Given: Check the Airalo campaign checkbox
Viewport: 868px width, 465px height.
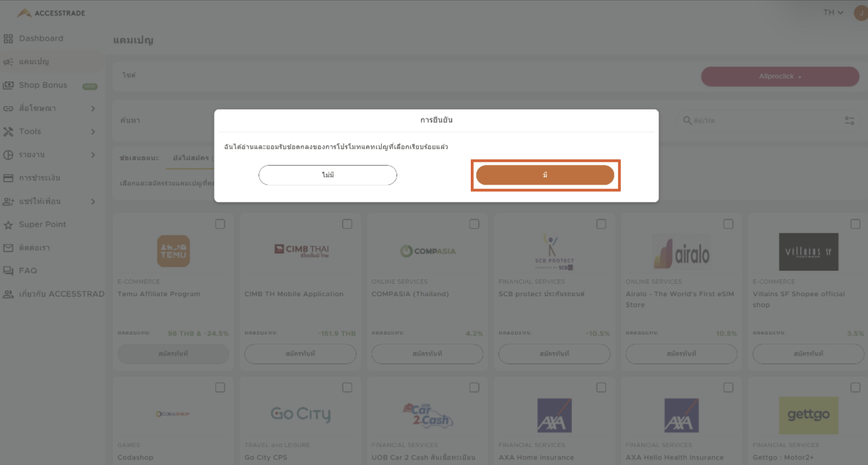Looking at the screenshot, I should tap(728, 224).
